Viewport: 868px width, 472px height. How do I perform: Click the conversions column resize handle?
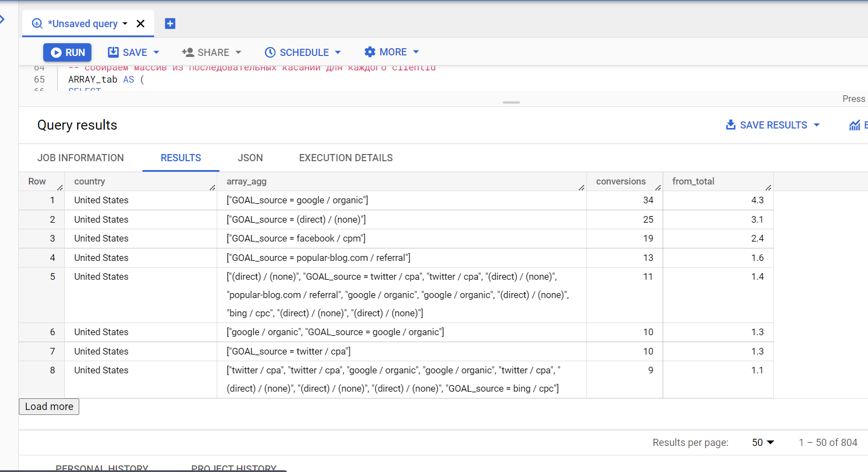click(658, 188)
